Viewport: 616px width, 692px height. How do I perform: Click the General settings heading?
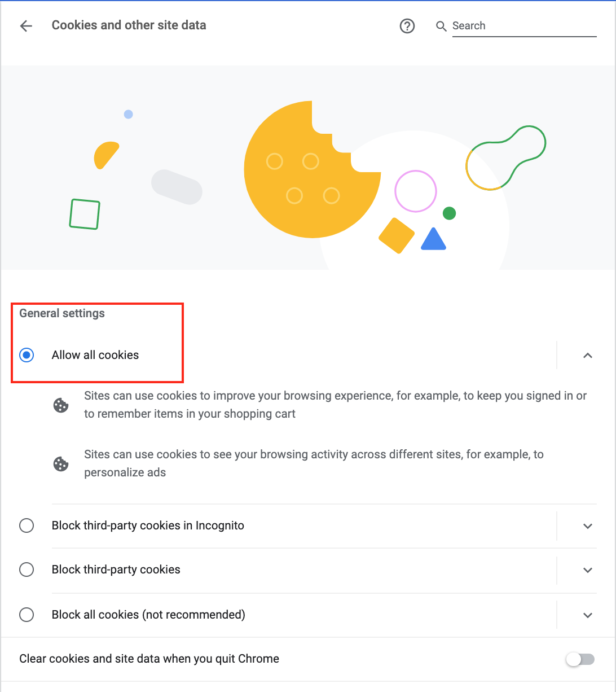pos(62,313)
